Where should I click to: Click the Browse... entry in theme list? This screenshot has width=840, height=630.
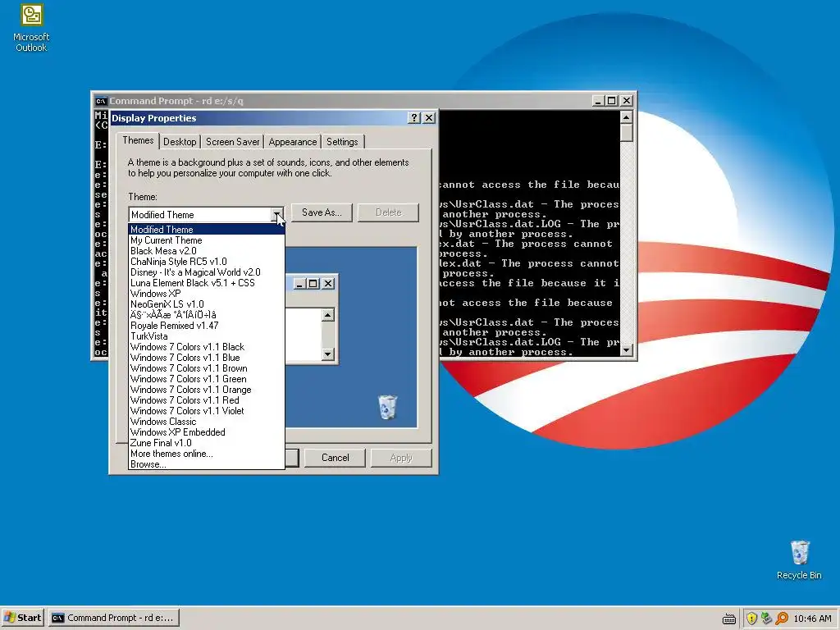point(206,464)
